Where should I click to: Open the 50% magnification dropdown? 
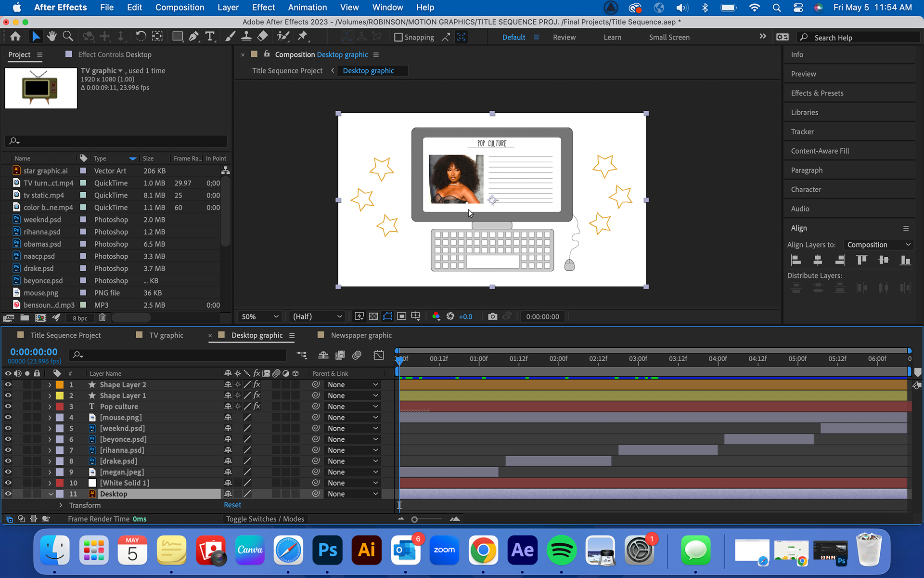click(260, 316)
